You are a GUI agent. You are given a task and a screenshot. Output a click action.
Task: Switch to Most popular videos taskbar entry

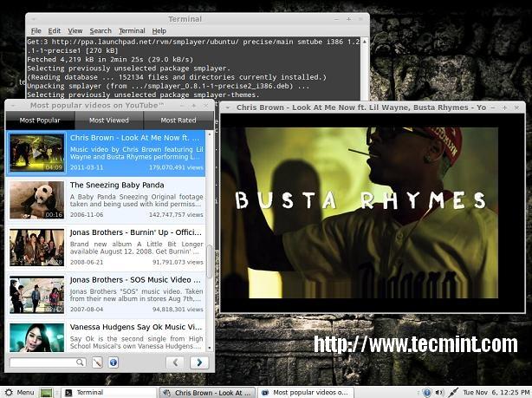click(x=306, y=393)
